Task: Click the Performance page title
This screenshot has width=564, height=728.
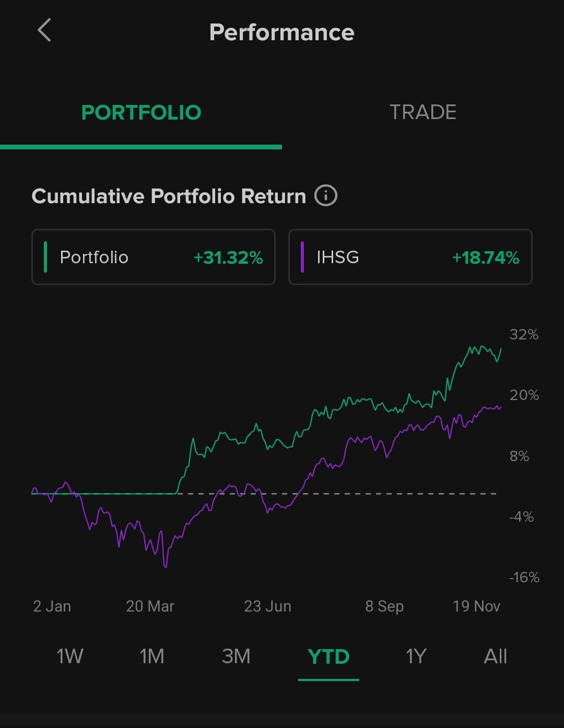Action: tap(281, 32)
